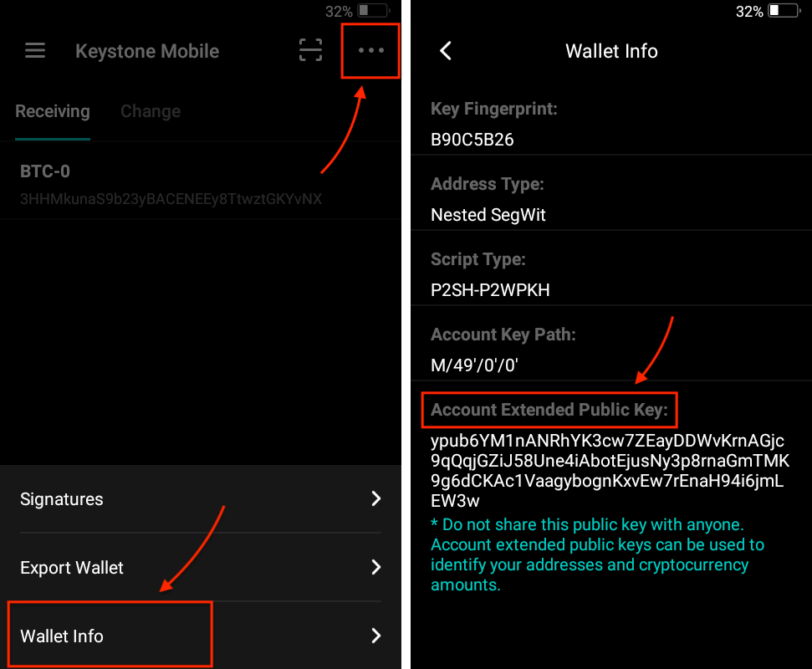812x669 pixels.
Task: Expand the Wallet Info chevron
Action: tap(375, 636)
